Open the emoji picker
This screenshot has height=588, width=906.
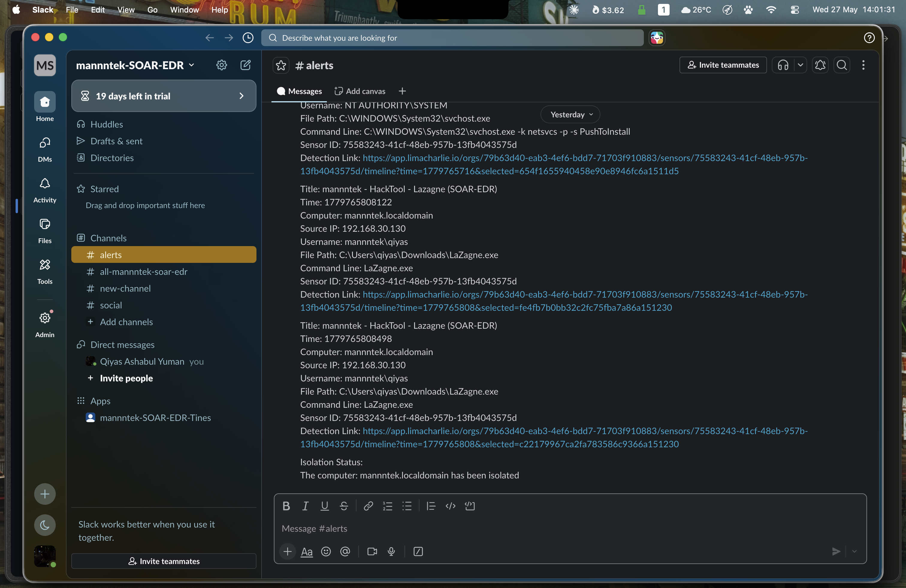[326, 551]
